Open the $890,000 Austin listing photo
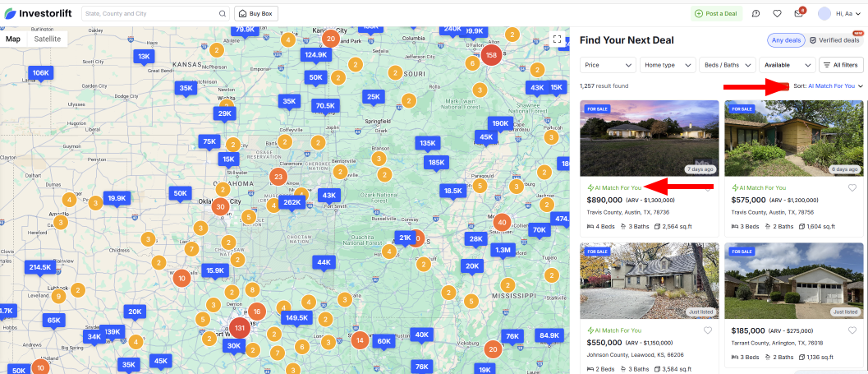The width and height of the screenshot is (868, 374). pos(650,139)
